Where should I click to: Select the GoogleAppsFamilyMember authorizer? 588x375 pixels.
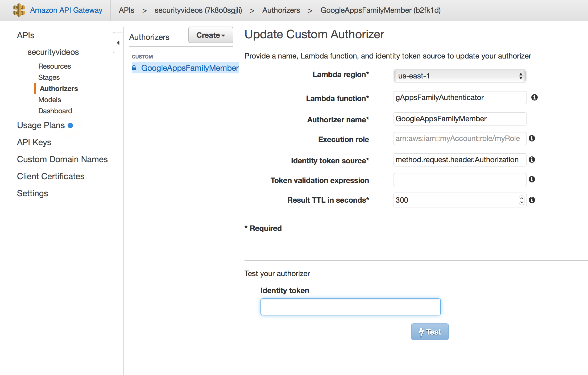click(190, 68)
